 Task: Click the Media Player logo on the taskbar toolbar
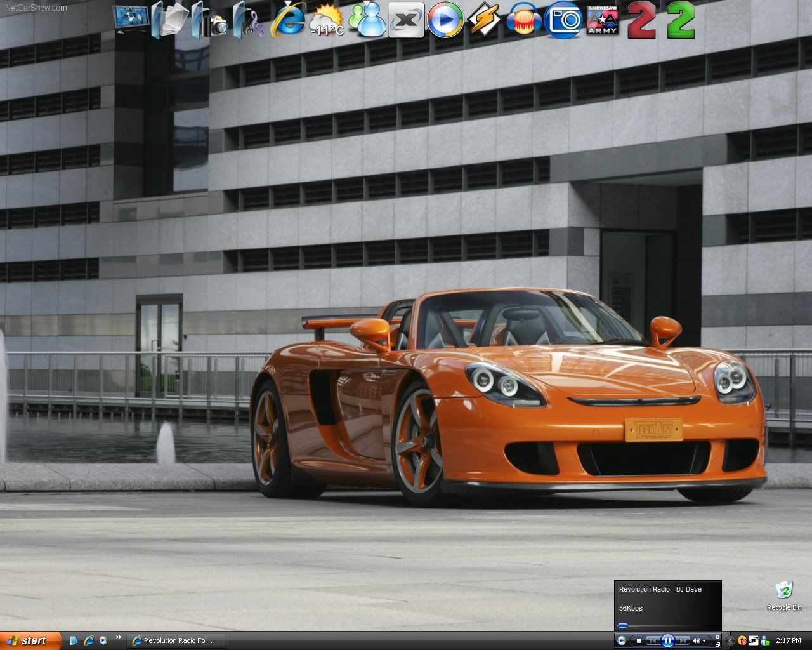[x=621, y=640]
